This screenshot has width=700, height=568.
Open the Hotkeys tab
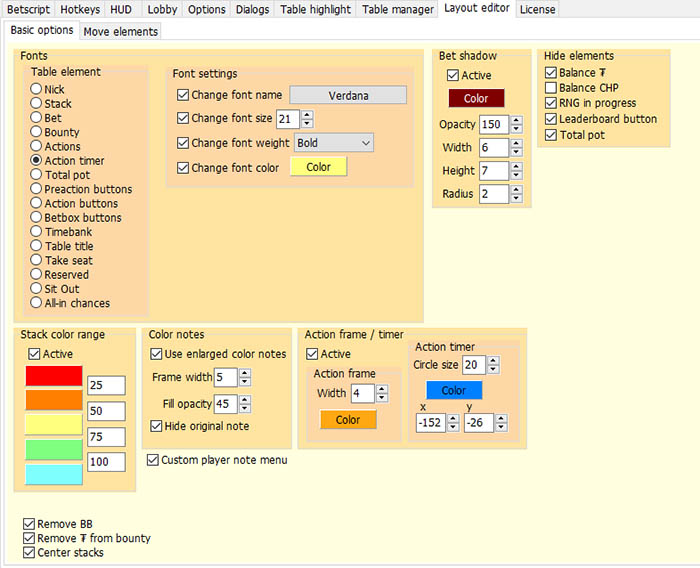[x=79, y=9]
